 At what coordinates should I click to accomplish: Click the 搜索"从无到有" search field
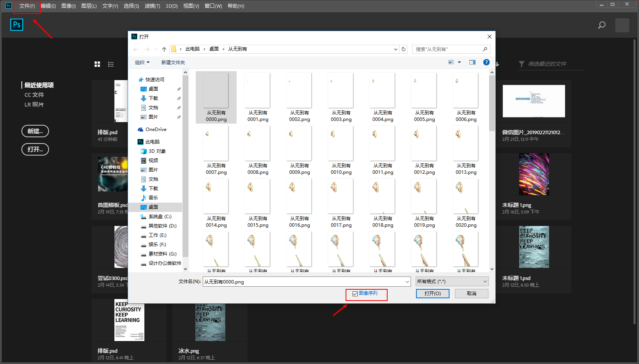448,49
